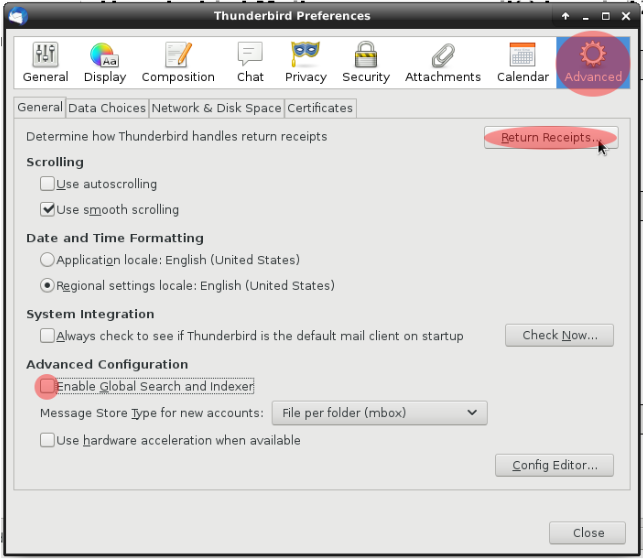The width and height of the screenshot is (643, 559).
Task: Enable the Use autoscrolling checkbox
Action: tap(47, 184)
